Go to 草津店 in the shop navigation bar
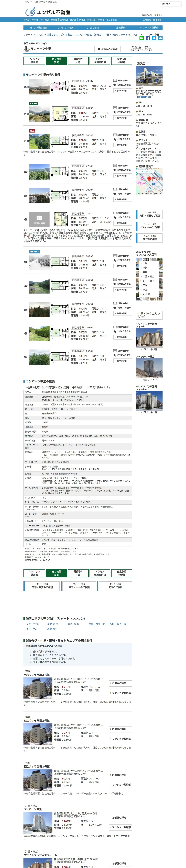Screen dimensions: 186x868 click(x=35, y=20)
